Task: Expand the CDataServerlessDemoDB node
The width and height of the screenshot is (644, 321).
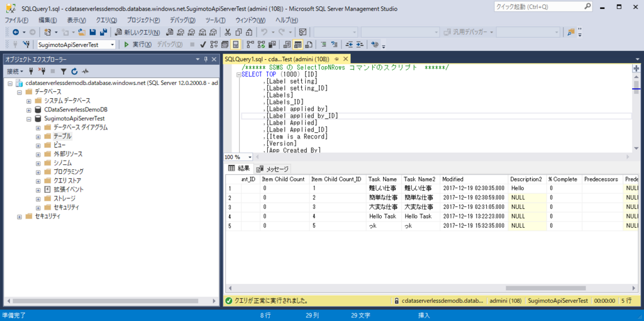Action: (29, 110)
